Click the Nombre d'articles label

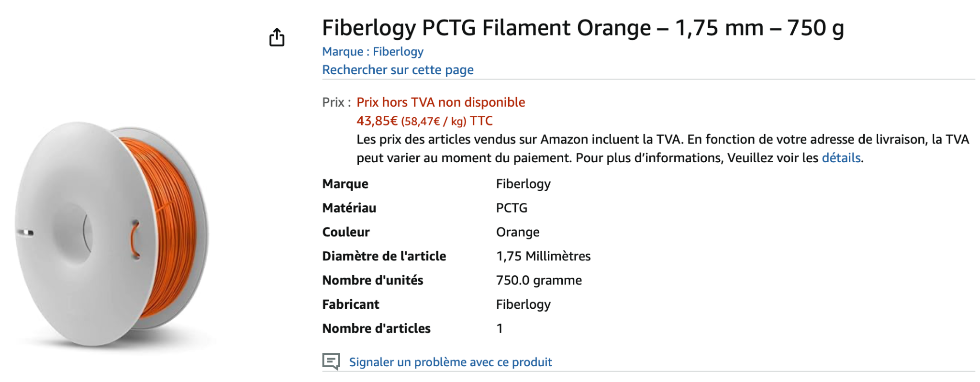click(x=376, y=328)
